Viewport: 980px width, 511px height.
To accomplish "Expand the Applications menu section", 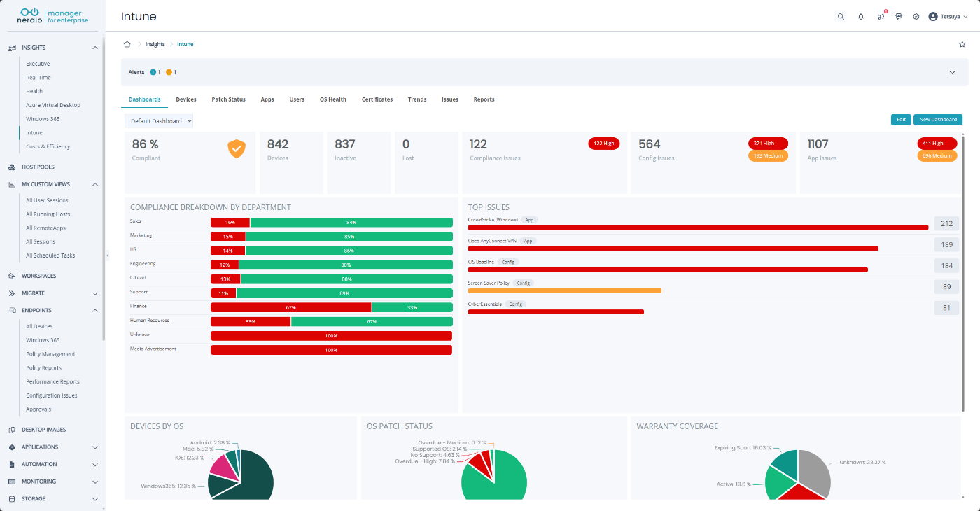I will pos(95,447).
